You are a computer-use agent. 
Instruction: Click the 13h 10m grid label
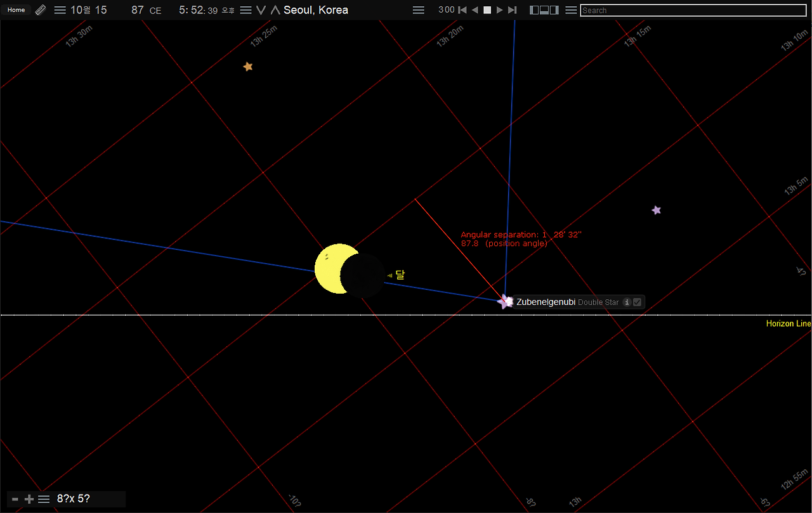[794, 39]
